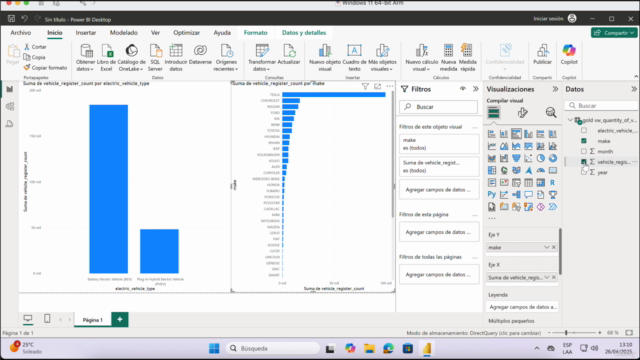Select the trophy goals visual
Screen dimensions: 640x360
coord(553,195)
